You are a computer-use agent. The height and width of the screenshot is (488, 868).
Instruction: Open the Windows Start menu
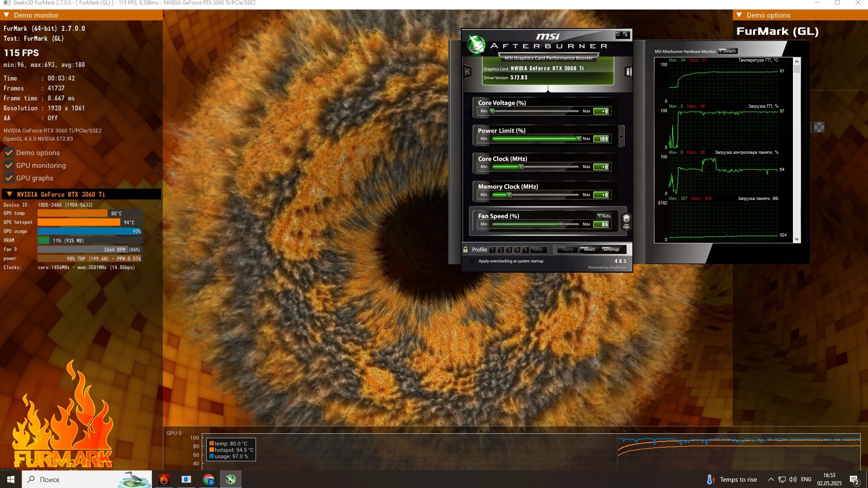coord(11,479)
